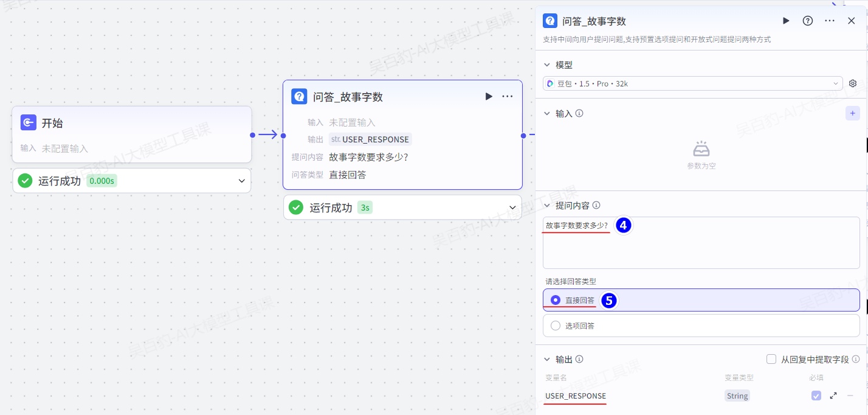Open the panel's more options menu
The width and height of the screenshot is (868, 415).
830,21
